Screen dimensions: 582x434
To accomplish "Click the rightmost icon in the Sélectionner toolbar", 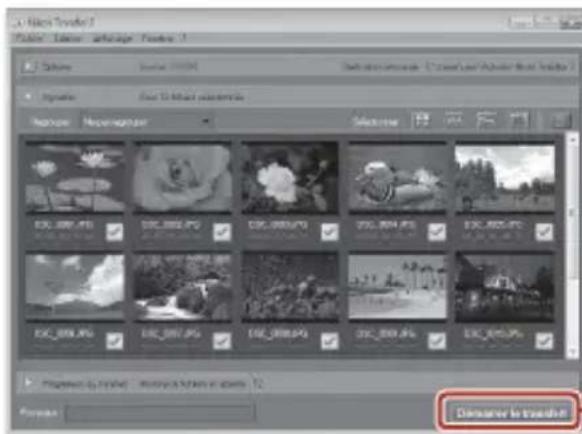I will coord(561,121).
